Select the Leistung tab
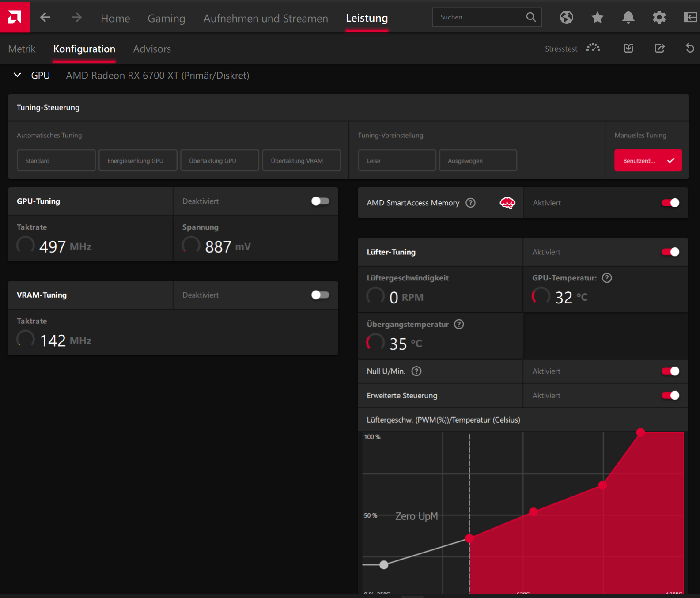 point(367,18)
